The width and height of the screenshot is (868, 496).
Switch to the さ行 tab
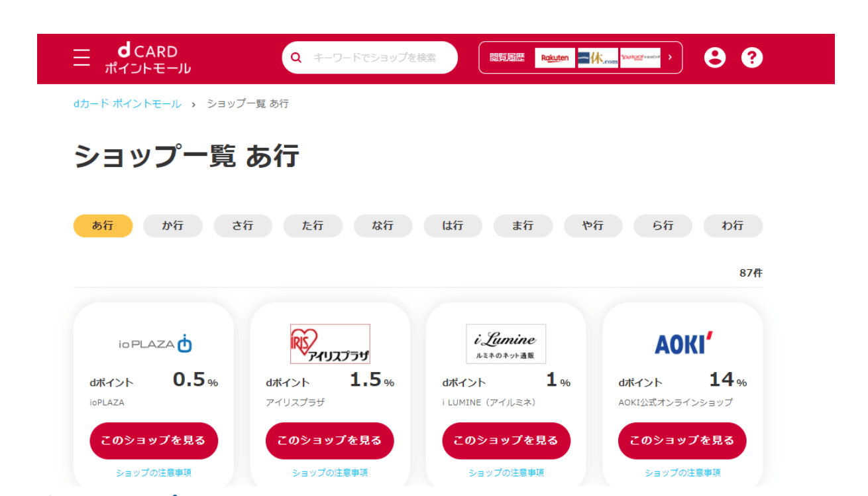(x=243, y=225)
